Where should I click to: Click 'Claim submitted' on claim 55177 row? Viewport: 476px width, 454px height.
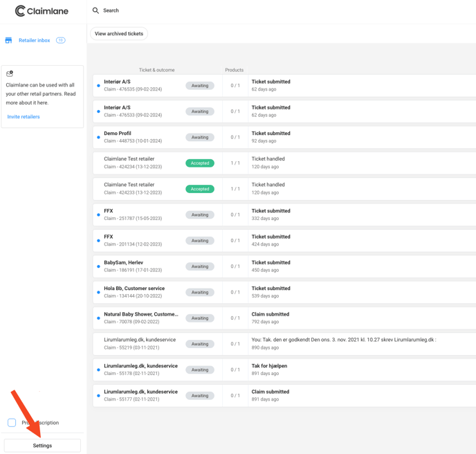[x=271, y=392]
